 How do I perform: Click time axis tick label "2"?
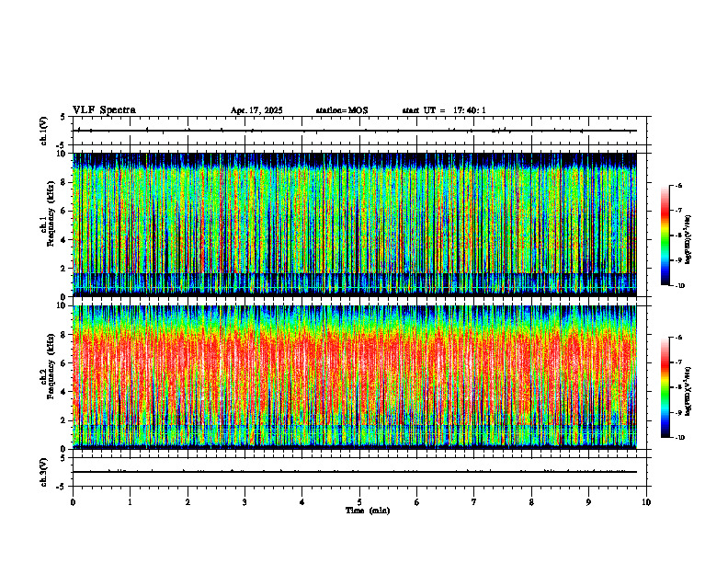click(x=188, y=502)
